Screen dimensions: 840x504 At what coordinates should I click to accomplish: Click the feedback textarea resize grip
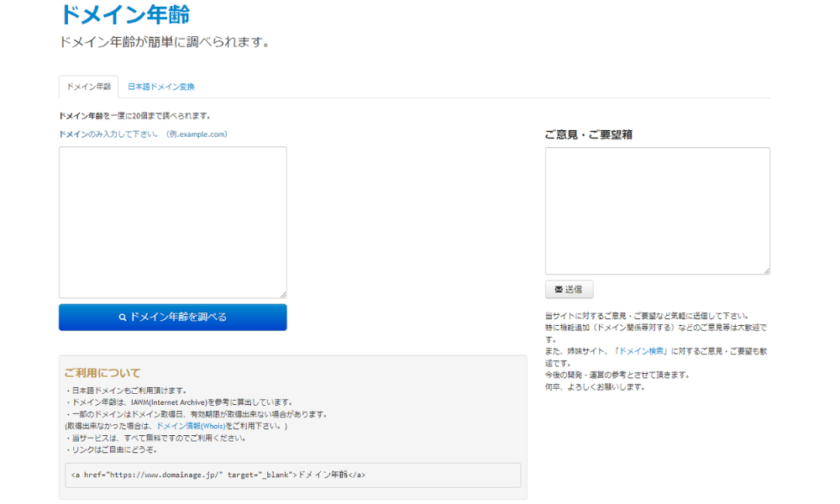[x=766, y=270]
